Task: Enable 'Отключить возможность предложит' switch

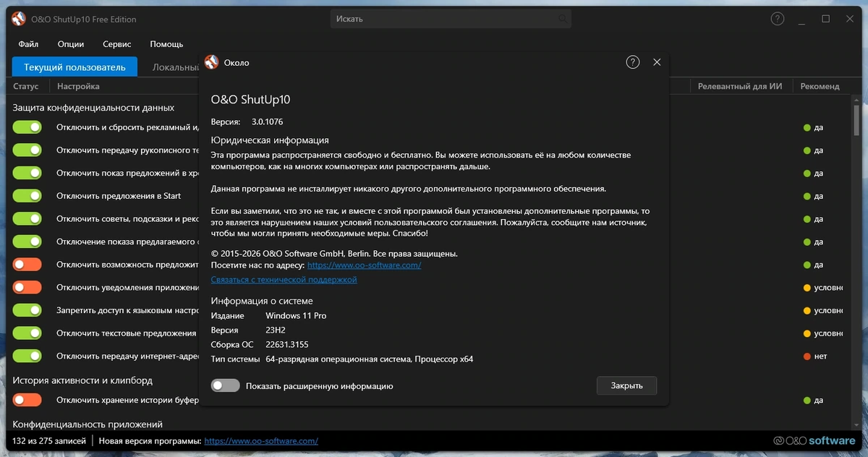Action: pyautogui.click(x=27, y=265)
